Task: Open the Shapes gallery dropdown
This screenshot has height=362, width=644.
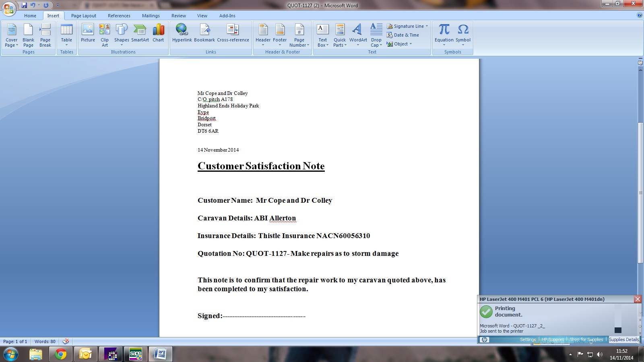Action: click(x=122, y=35)
